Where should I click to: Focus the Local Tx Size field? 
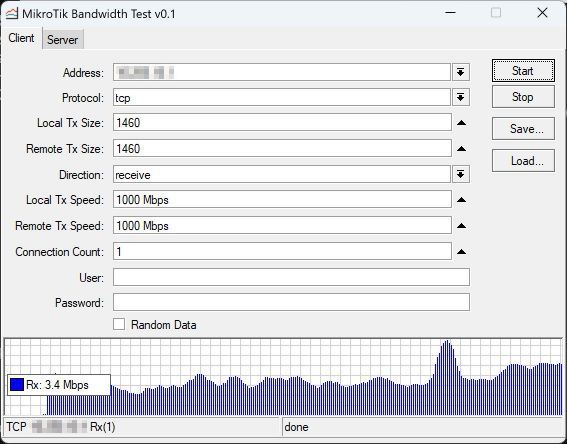tap(282, 122)
